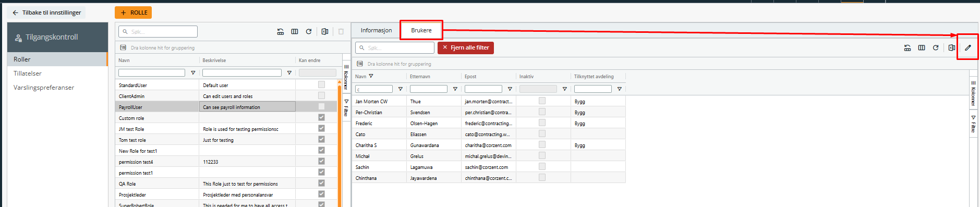Export roles grid to Excel
The width and height of the screenshot is (980, 207).
coord(325,31)
